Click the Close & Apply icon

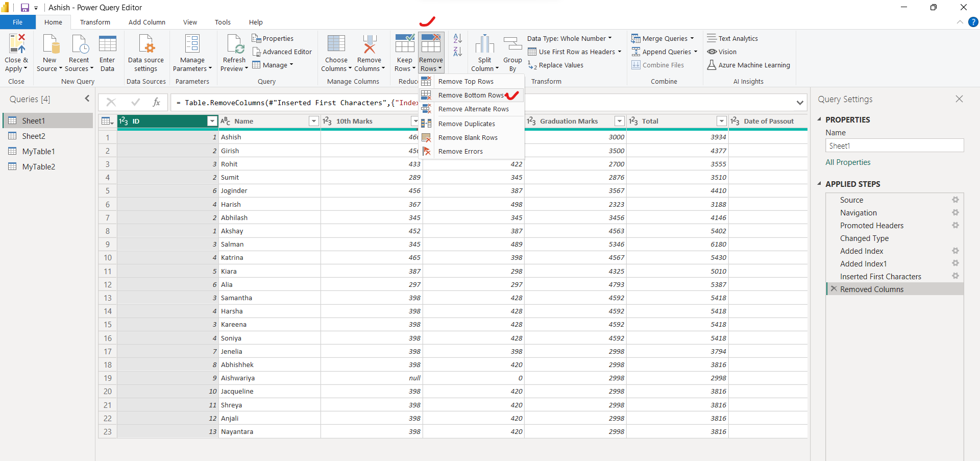[16, 44]
